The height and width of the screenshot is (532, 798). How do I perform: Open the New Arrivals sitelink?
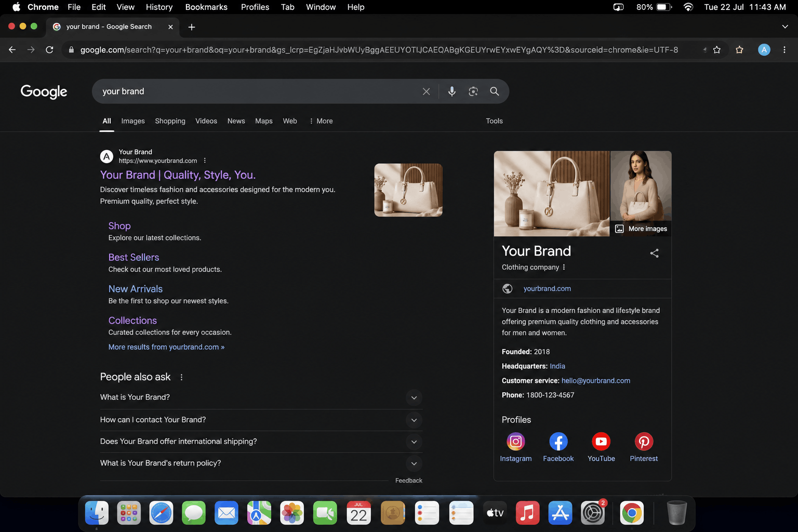(136, 289)
